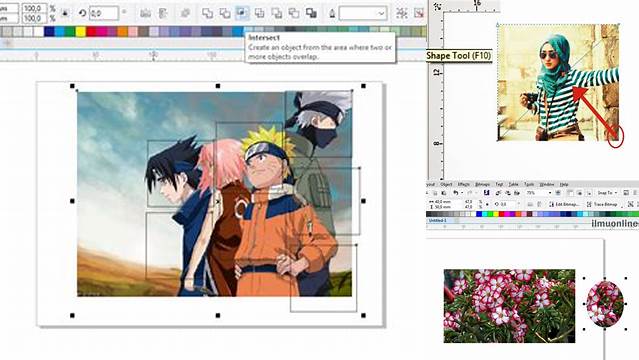Open the Help menu
This screenshot has width=639, height=360.
(x=564, y=184)
